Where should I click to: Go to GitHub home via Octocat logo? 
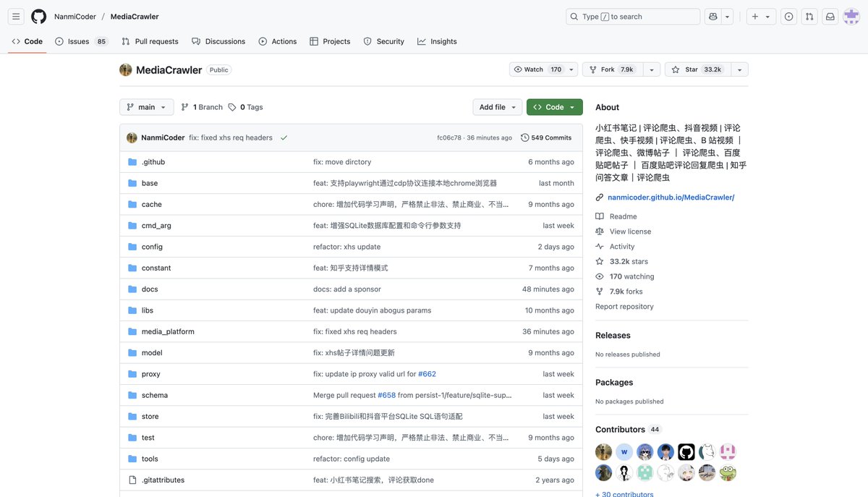pos(39,17)
